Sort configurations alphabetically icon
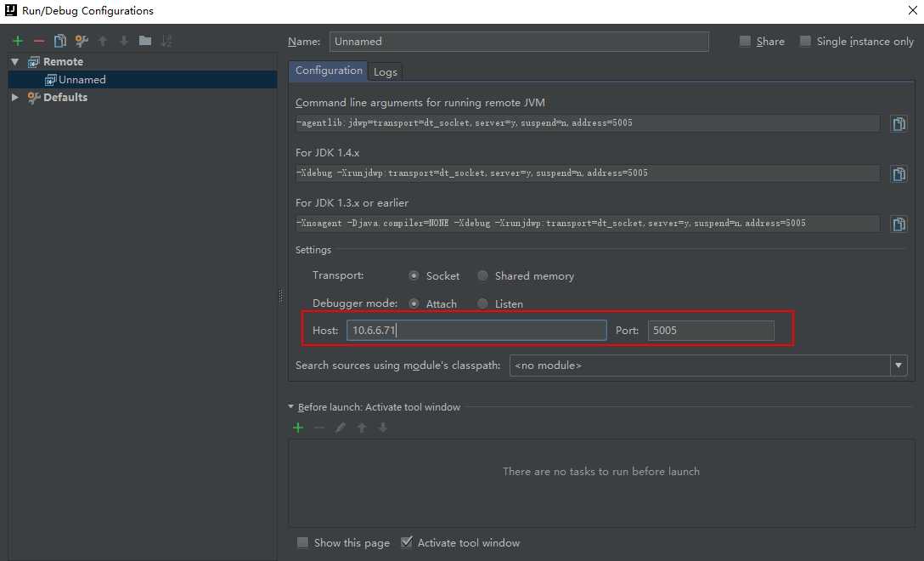924x561 pixels. [x=166, y=41]
